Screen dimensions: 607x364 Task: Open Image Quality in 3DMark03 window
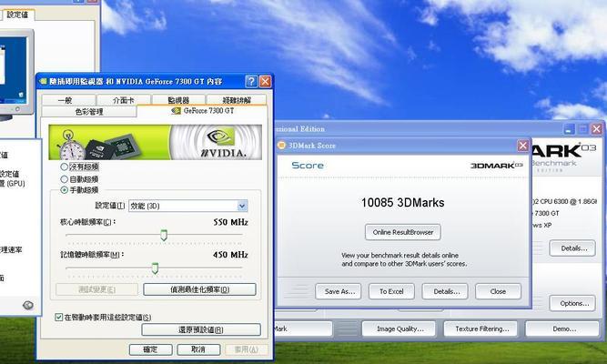[x=399, y=329]
